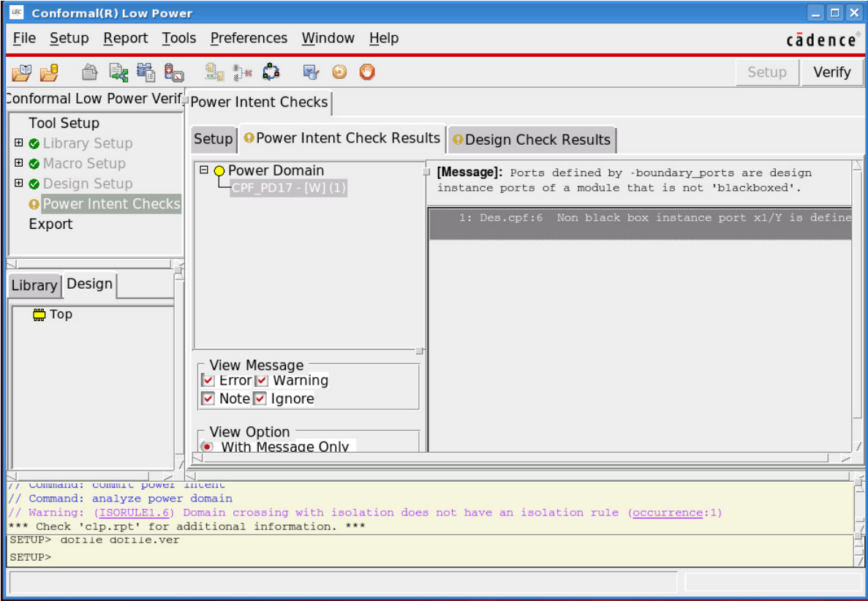Click the read design toolbar icon
868x601 pixels.
point(118,72)
